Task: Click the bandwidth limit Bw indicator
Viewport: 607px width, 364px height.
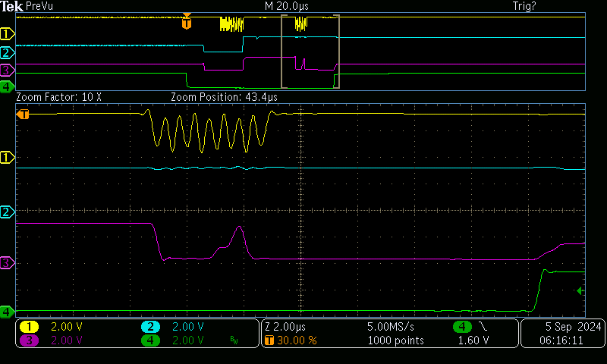Action: click(x=234, y=340)
